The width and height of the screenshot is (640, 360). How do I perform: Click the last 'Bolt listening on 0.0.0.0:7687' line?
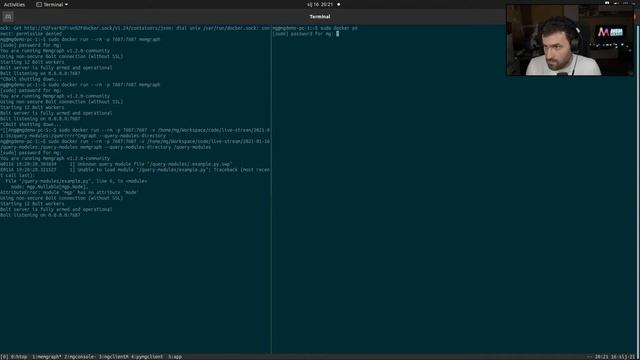click(x=40, y=215)
